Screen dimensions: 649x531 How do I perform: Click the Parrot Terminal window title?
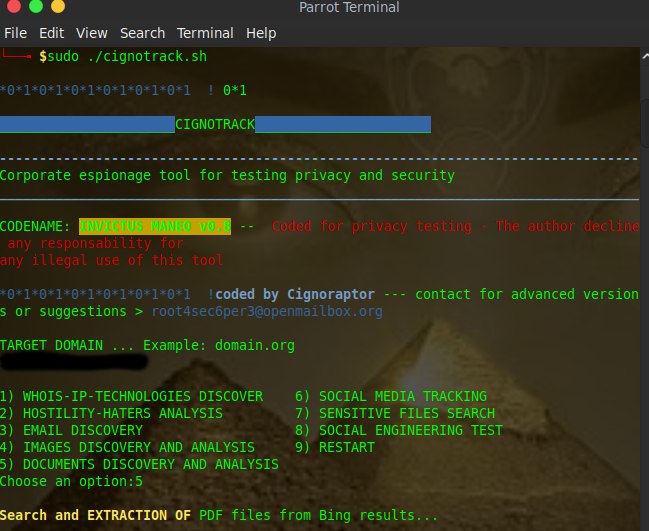coord(349,7)
